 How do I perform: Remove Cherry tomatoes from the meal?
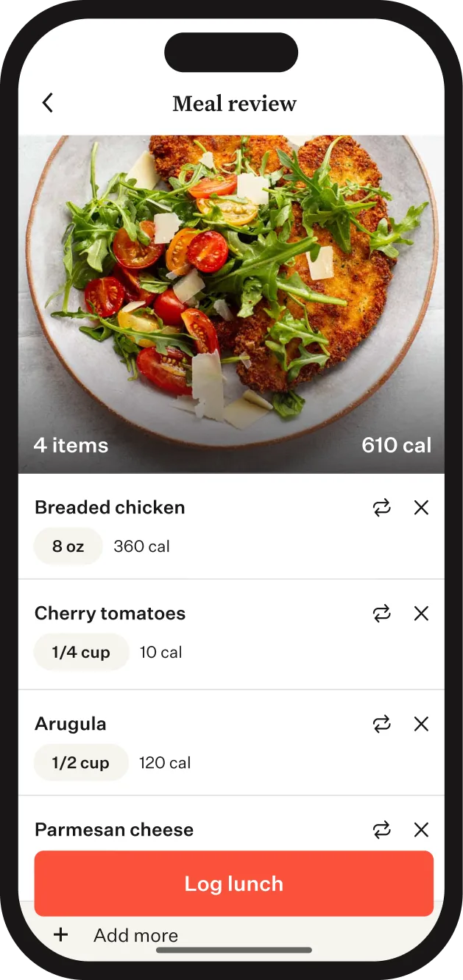click(x=421, y=614)
